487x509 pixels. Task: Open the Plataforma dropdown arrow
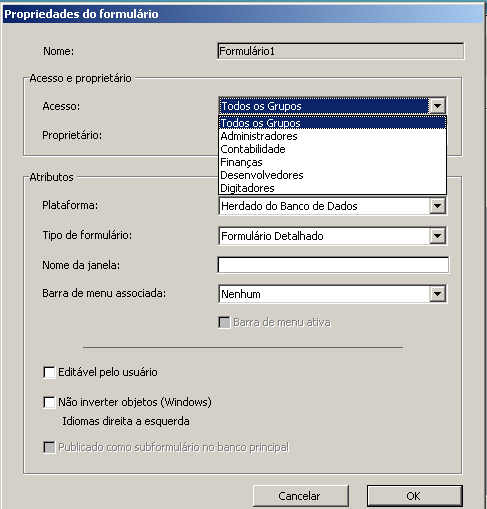coord(437,206)
